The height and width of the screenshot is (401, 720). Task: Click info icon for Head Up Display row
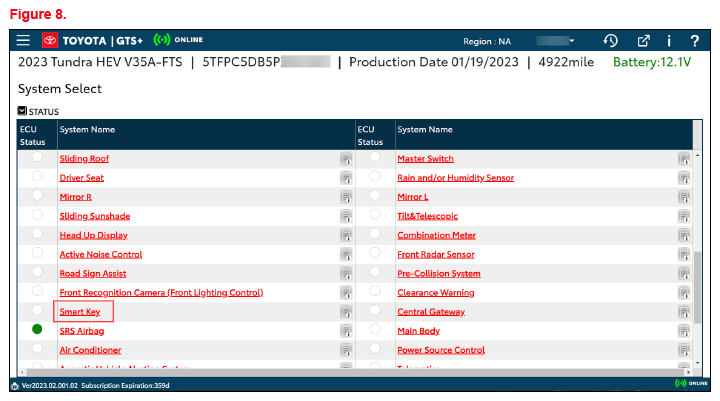[346, 236]
